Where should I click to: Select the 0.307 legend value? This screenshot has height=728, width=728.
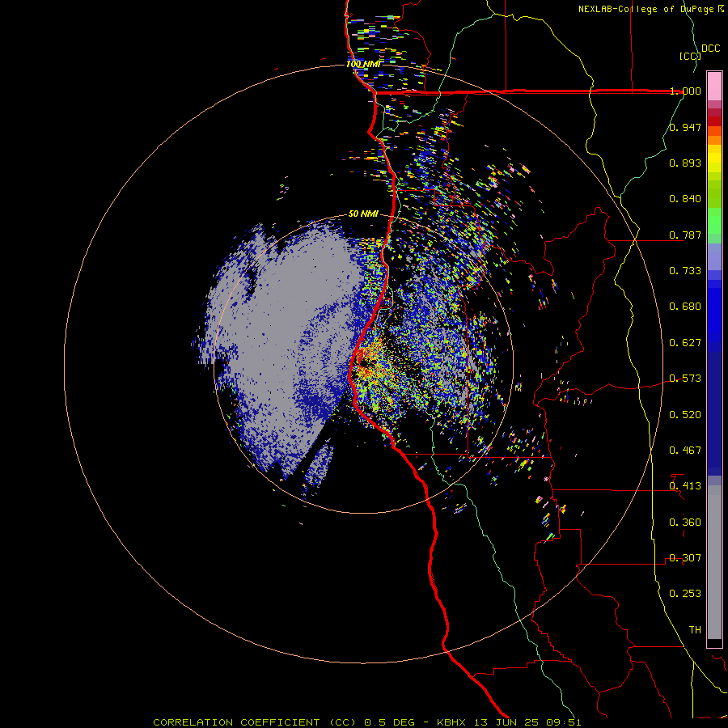(x=685, y=558)
